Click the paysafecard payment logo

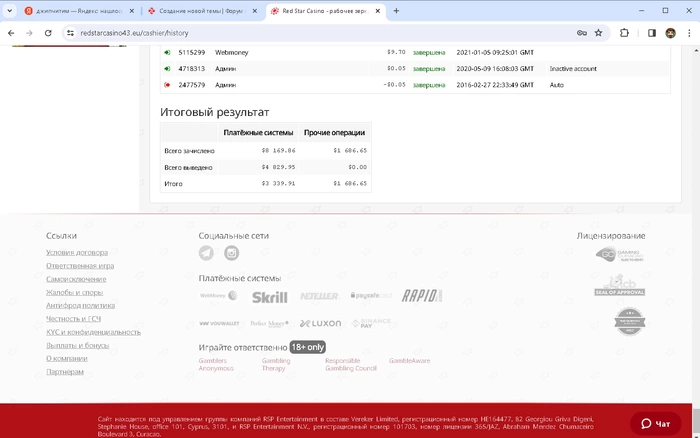(371, 296)
